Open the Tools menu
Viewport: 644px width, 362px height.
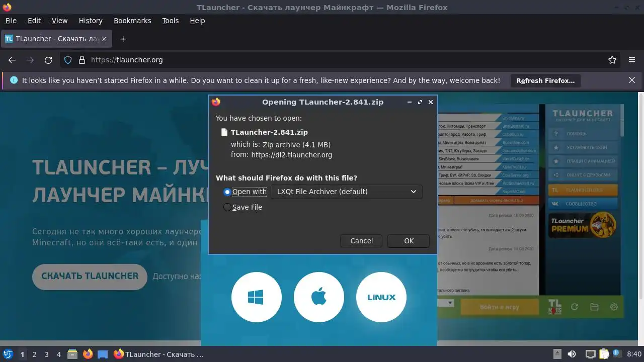[170, 21]
